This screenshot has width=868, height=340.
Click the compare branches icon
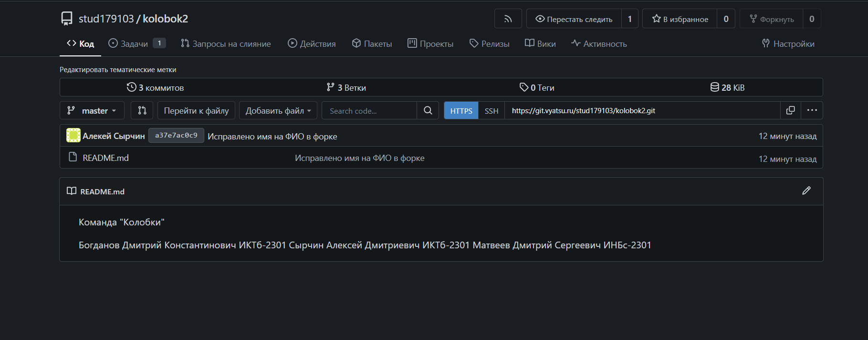pos(142,110)
